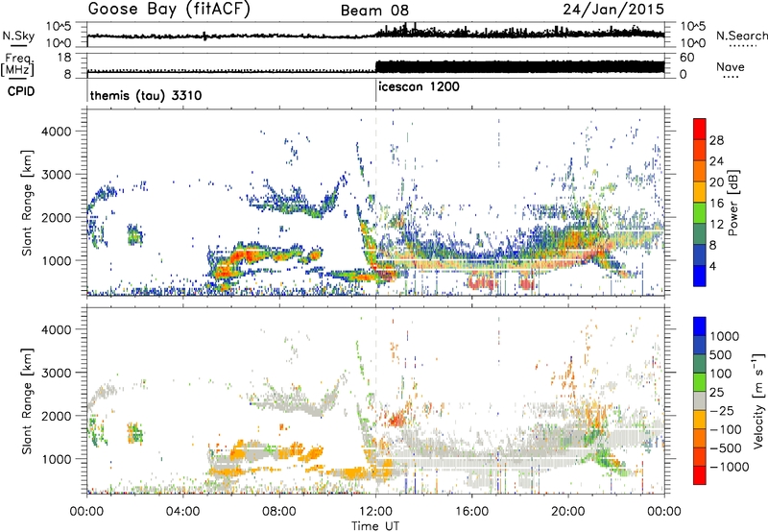Click the 'Beam 08' heading
Viewport: 768px width, 532px height.
click(374, 11)
